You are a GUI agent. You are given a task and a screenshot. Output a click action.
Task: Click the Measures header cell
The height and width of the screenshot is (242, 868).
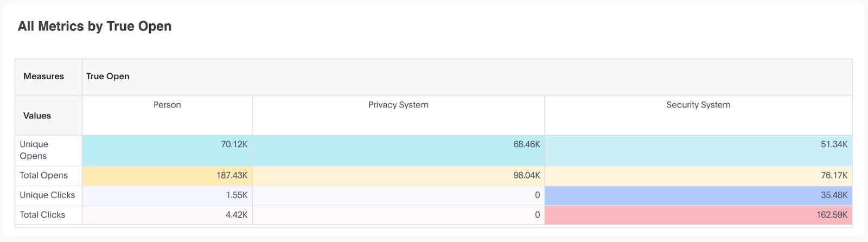click(48, 77)
